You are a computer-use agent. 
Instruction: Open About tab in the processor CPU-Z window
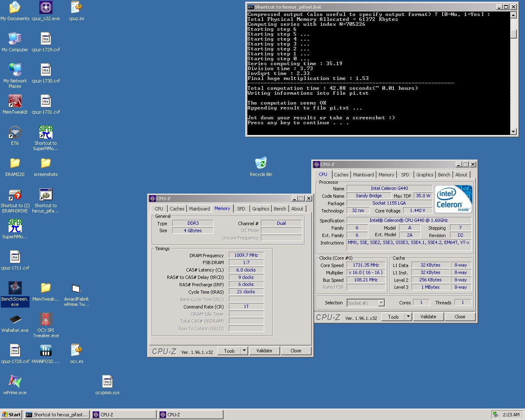click(x=461, y=175)
